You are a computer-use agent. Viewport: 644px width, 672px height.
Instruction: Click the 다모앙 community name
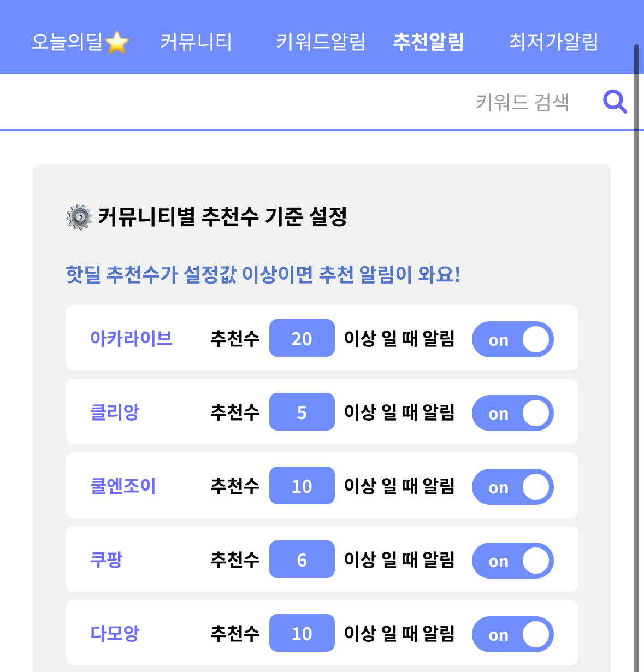115,633
